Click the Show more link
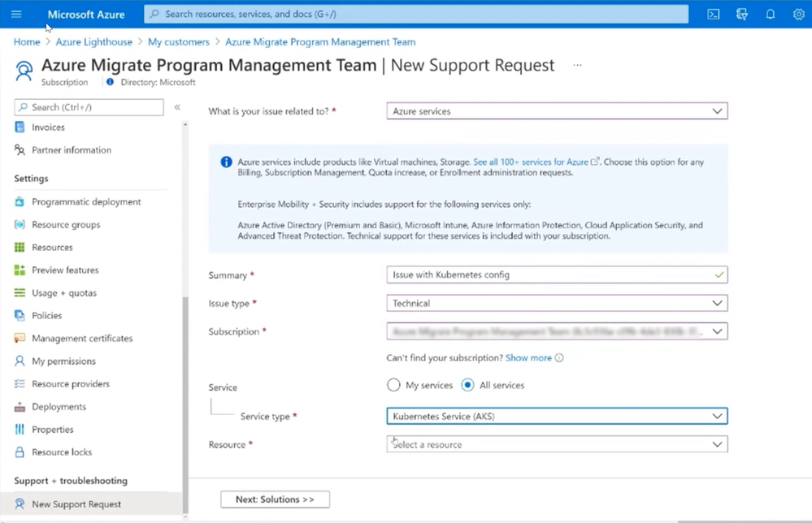This screenshot has height=523, width=812. [x=528, y=358]
